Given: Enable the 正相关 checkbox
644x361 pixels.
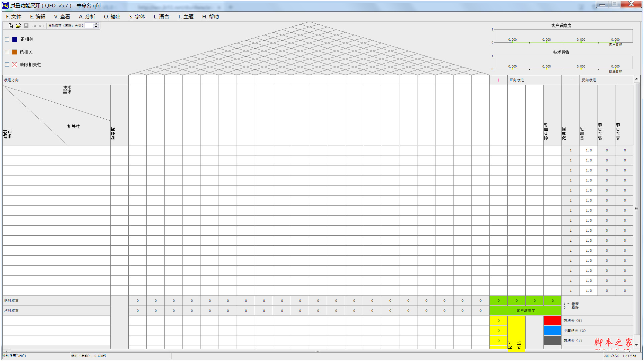Looking at the screenshot, I should click(x=7, y=39).
